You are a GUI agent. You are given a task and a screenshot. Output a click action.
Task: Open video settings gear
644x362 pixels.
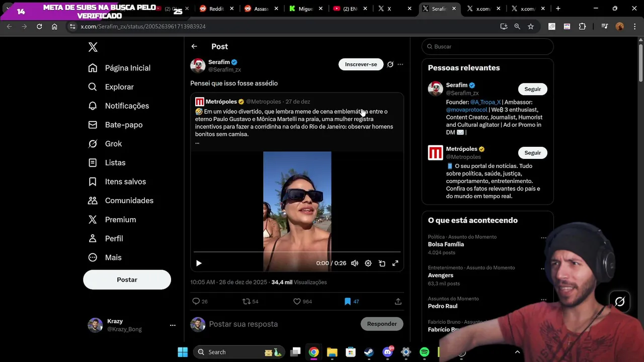pyautogui.click(x=368, y=263)
